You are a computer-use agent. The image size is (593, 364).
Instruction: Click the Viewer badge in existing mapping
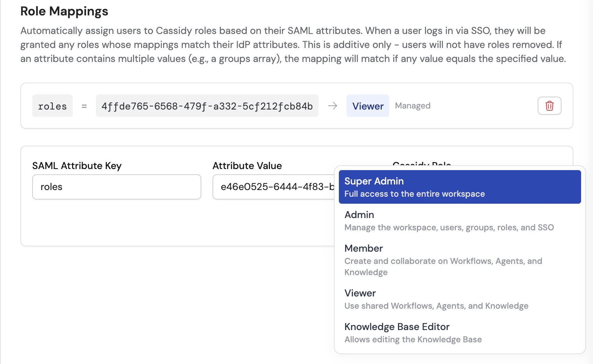(x=368, y=106)
